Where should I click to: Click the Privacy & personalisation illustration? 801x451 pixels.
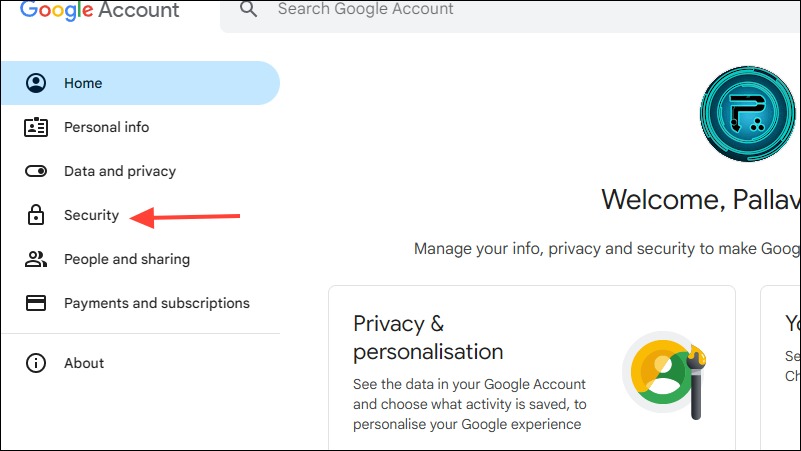(x=665, y=375)
